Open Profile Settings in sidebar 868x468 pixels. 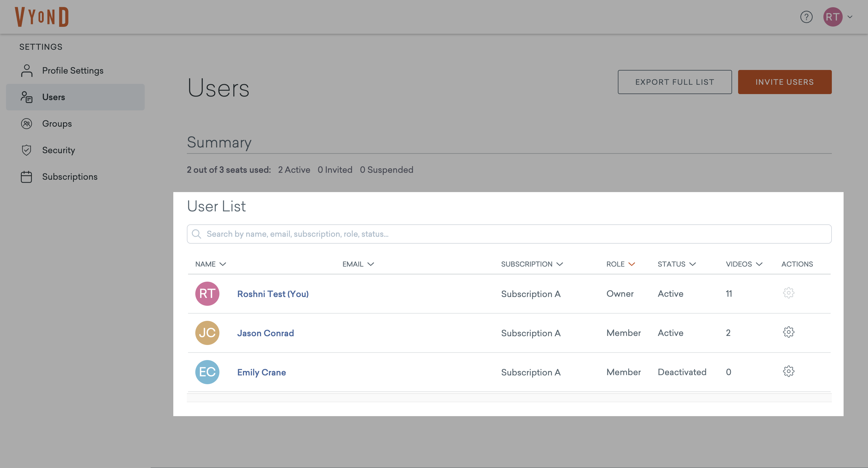pos(72,71)
